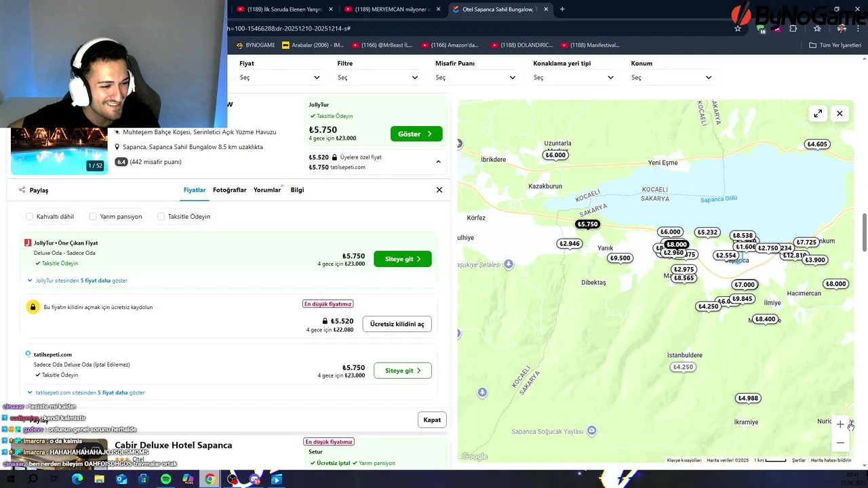Open Outlook from taskbar
Viewport: 868px width, 488px height.
(x=121, y=479)
